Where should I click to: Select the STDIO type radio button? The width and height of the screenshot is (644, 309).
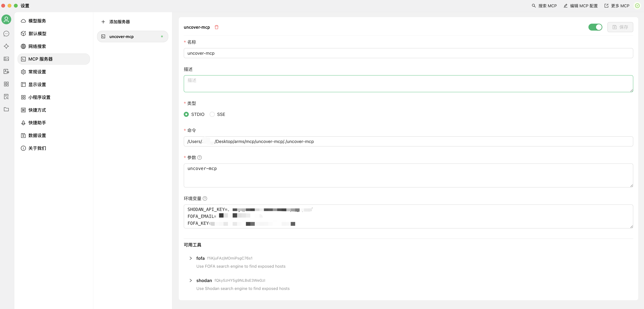coord(186,114)
